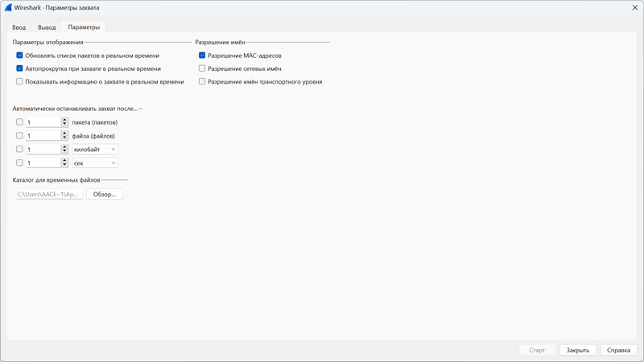Image resolution: width=644 pixels, height=362 pixels.
Task: Click the Закрыть button
Action: click(x=578, y=350)
